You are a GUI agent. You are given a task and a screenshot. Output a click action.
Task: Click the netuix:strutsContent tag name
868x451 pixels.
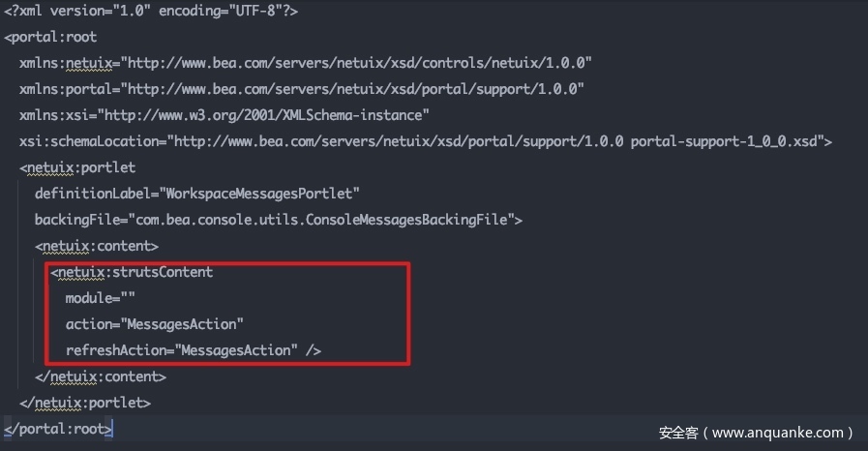pyautogui.click(x=134, y=272)
